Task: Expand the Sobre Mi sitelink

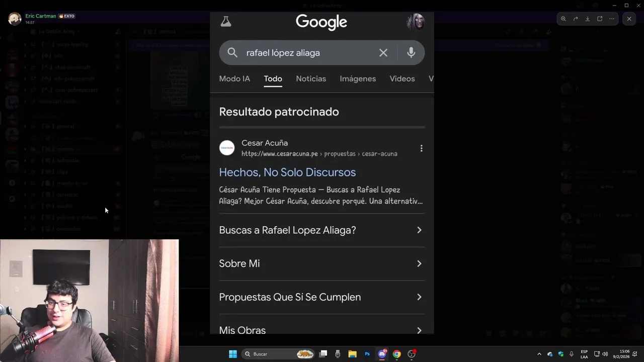Action: pos(321,263)
